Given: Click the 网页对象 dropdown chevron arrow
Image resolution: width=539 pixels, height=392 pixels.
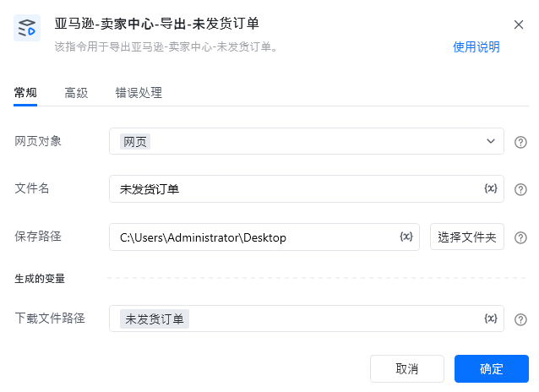Looking at the screenshot, I should (491, 141).
